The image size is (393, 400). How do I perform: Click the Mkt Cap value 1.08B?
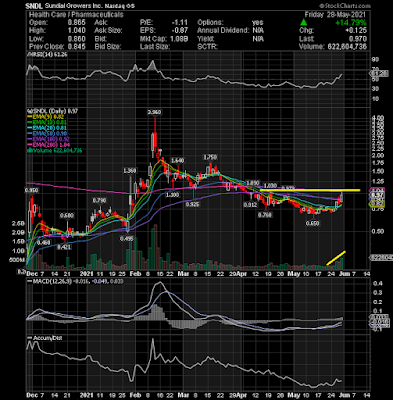(179, 39)
